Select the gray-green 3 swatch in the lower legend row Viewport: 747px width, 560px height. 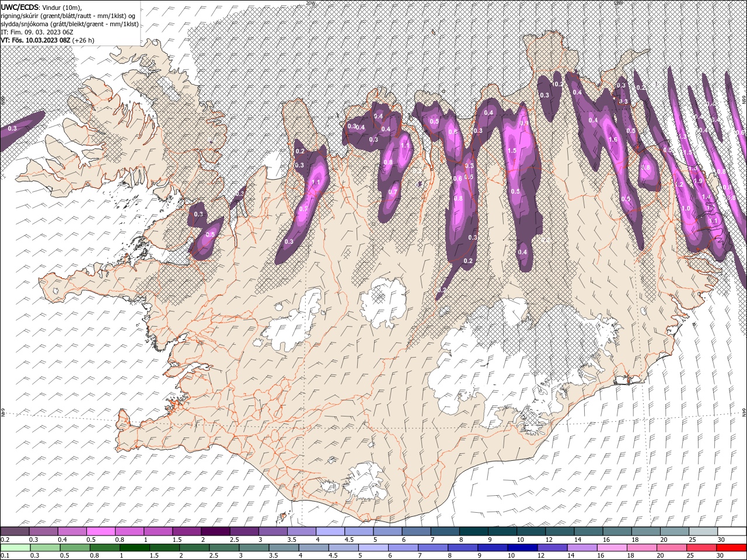pyautogui.click(x=254, y=548)
